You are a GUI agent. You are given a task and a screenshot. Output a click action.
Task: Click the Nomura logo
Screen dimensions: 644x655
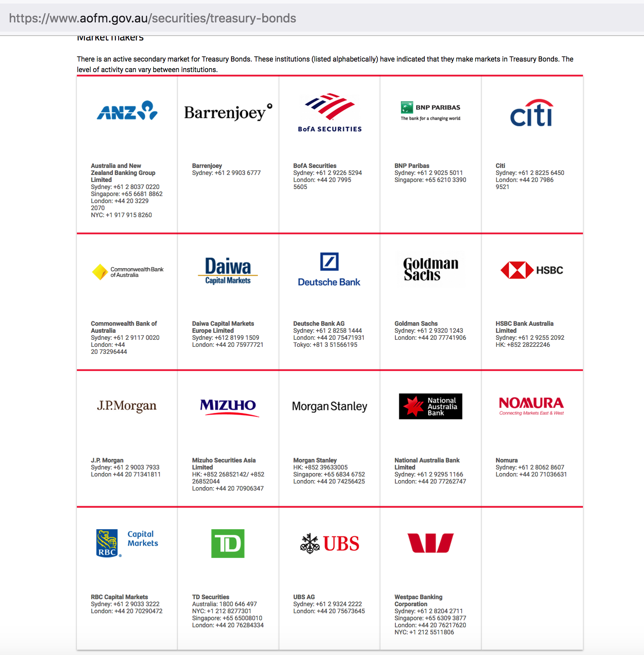tap(532, 406)
